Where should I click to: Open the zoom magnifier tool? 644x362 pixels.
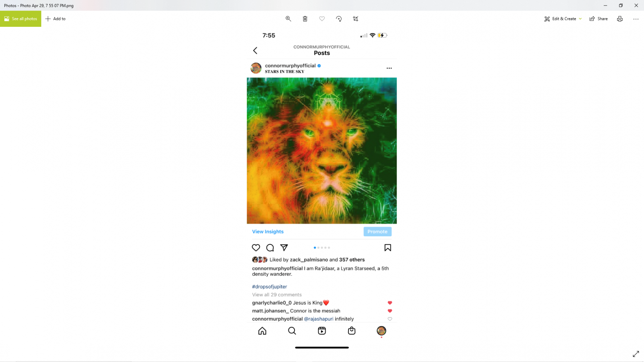coord(288,19)
